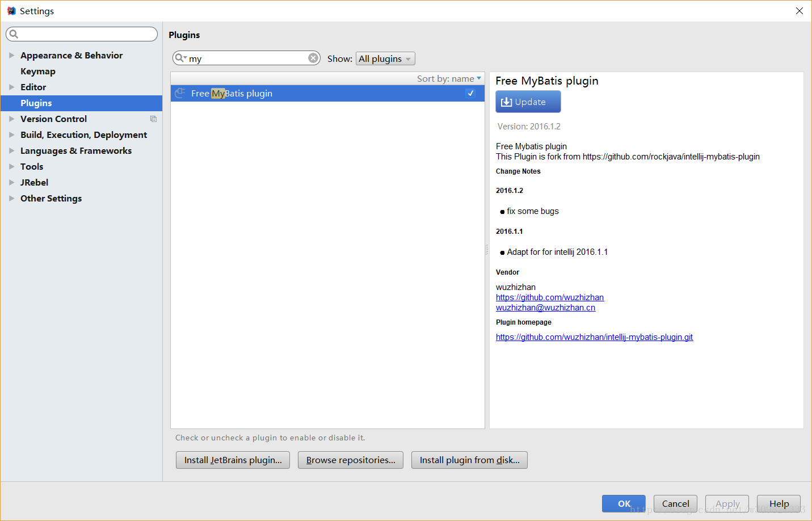This screenshot has width=812, height=521.
Task: Expand the JRebel section arrow
Action: coord(11,182)
